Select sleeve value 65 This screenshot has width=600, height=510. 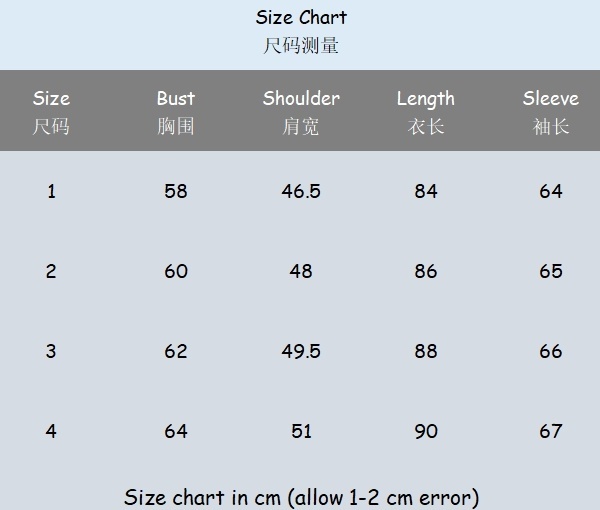[x=551, y=271]
